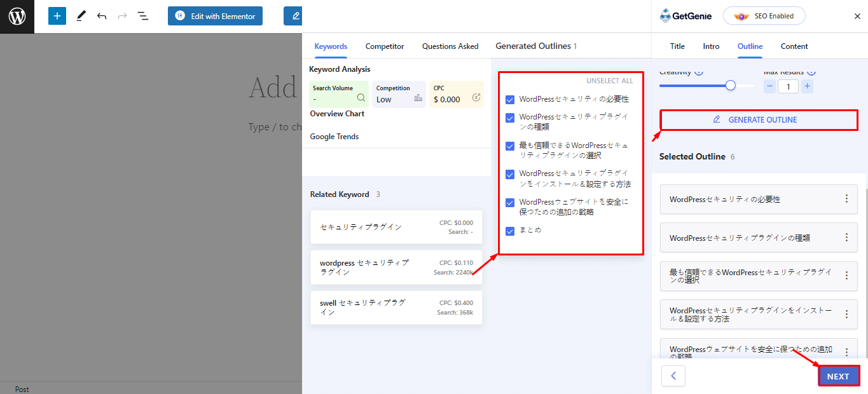This screenshot has width=868, height=394.
Task: Click the Post label in status bar
Action: pyautogui.click(x=22, y=389)
